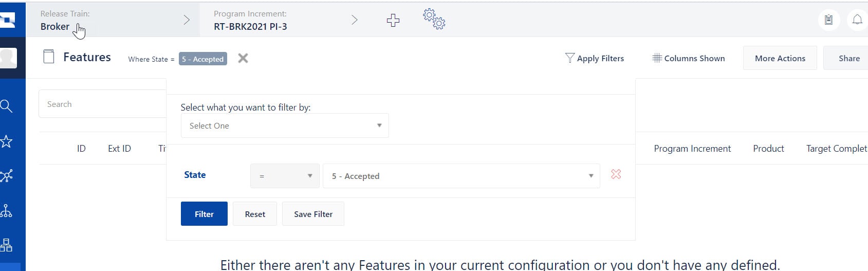The width and height of the screenshot is (868, 271).
Task: Click the blue Filter button
Action: click(x=204, y=214)
